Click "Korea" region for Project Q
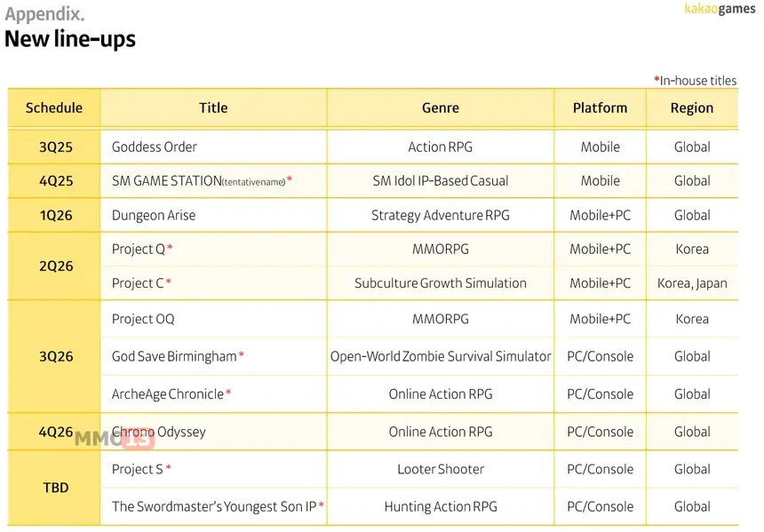 pyautogui.click(x=692, y=250)
